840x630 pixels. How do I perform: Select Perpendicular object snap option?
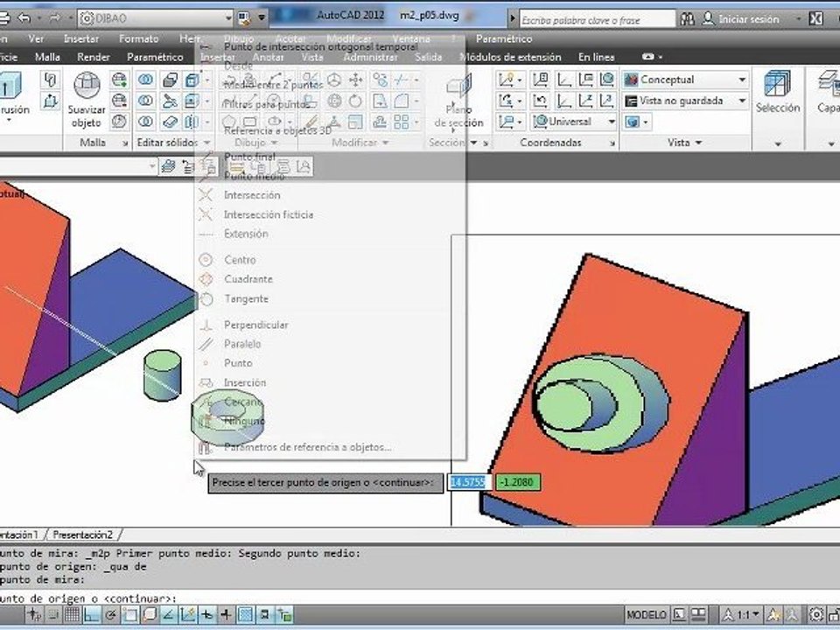click(x=256, y=325)
